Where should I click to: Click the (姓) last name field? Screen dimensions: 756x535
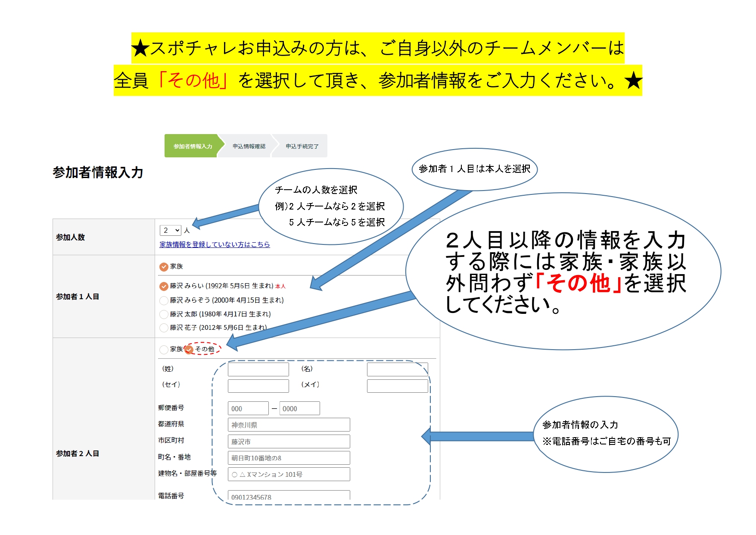click(258, 369)
